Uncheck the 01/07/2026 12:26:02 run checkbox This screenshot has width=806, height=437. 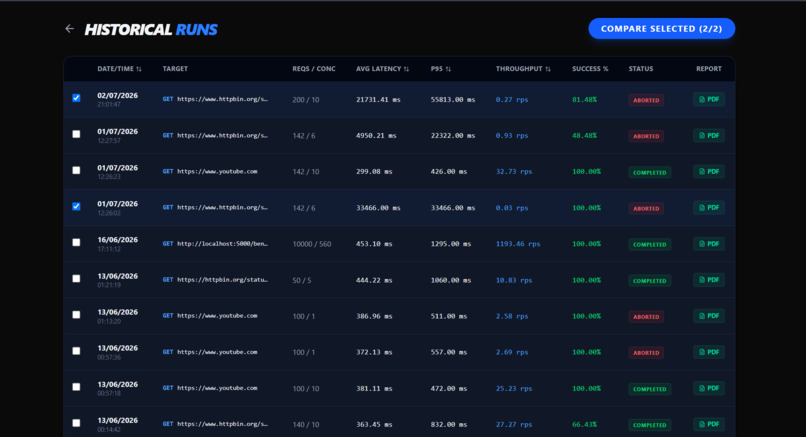click(x=76, y=206)
